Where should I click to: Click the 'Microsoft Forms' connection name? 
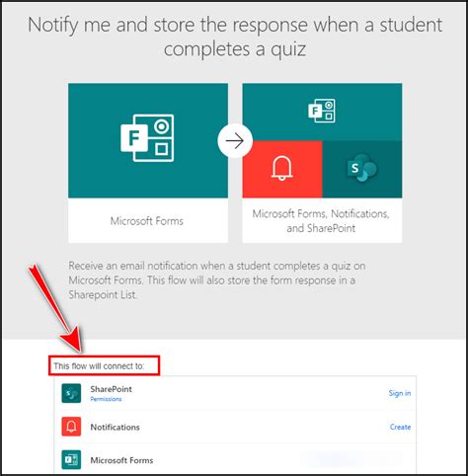tap(121, 460)
